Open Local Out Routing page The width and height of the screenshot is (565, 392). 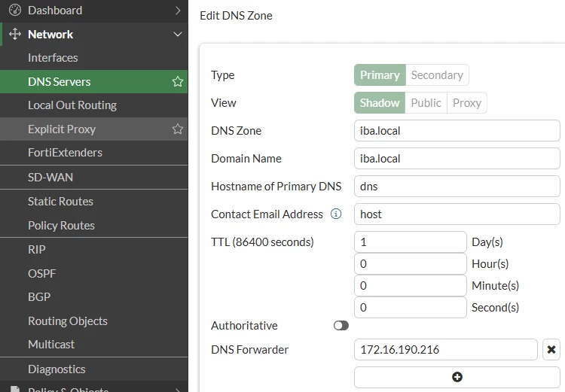tap(93, 105)
